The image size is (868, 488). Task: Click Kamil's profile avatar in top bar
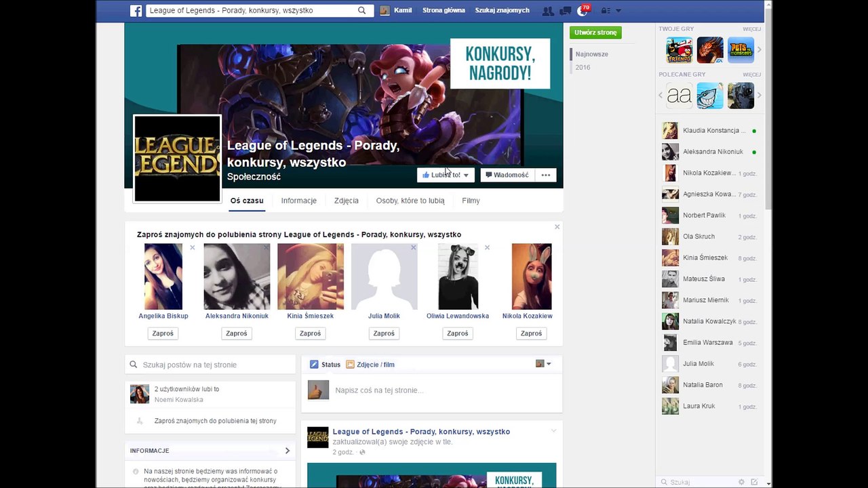384,11
